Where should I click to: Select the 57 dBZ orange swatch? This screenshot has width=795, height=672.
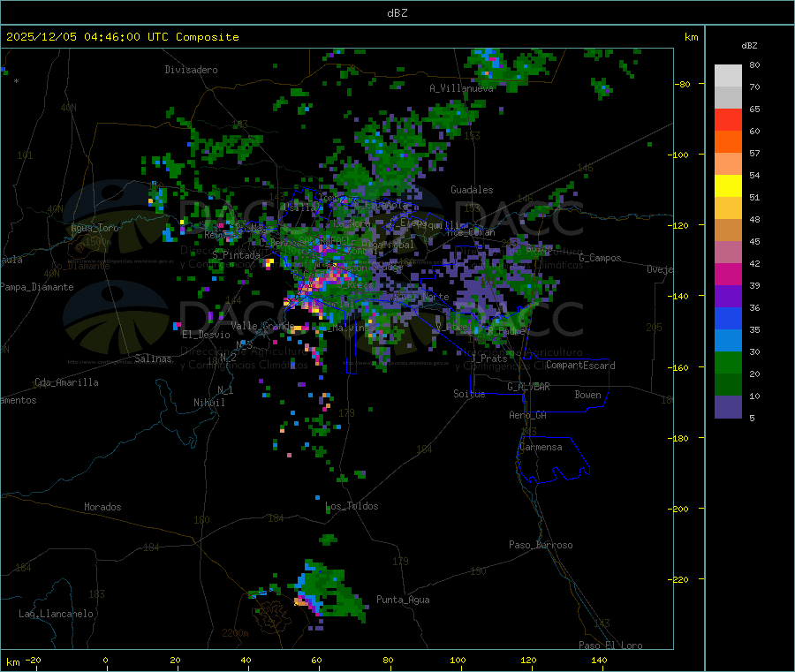click(728, 142)
